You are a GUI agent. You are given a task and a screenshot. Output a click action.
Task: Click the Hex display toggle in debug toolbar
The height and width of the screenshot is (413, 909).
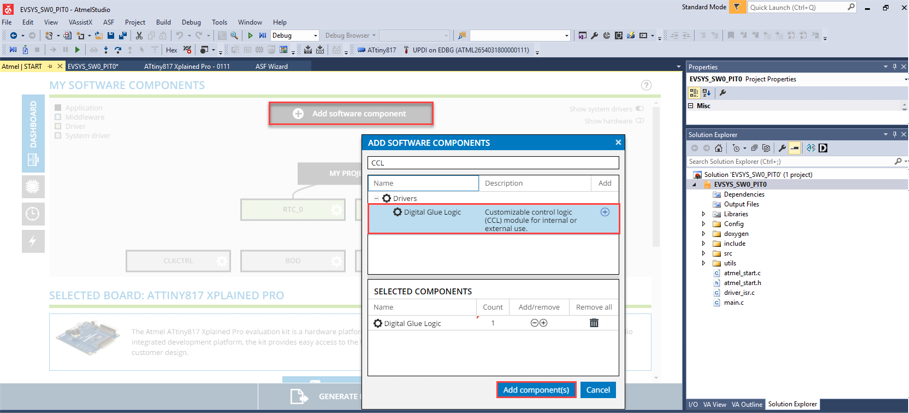(172, 50)
